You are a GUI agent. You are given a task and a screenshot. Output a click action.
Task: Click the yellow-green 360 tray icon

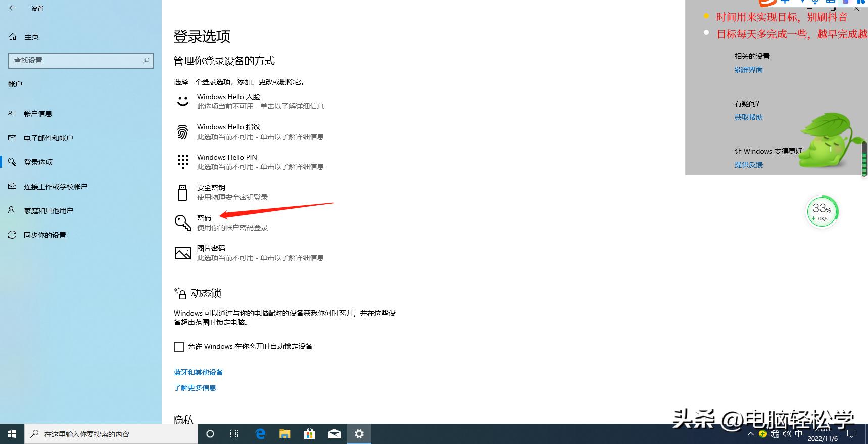(763, 434)
